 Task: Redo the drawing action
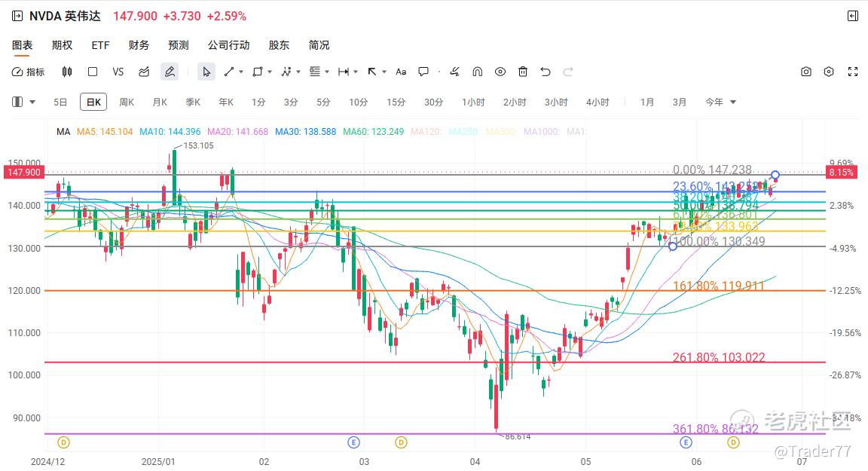(568, 72)
